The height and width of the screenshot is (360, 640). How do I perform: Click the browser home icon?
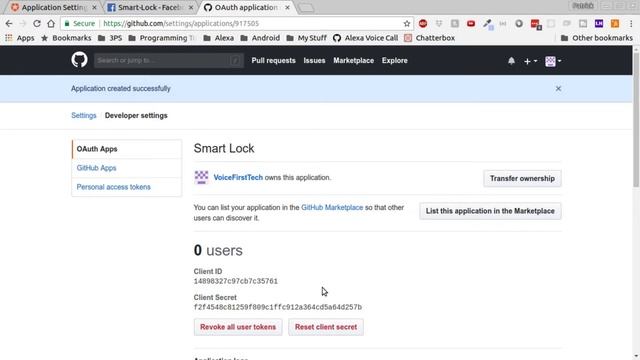[x=51, y=24]
